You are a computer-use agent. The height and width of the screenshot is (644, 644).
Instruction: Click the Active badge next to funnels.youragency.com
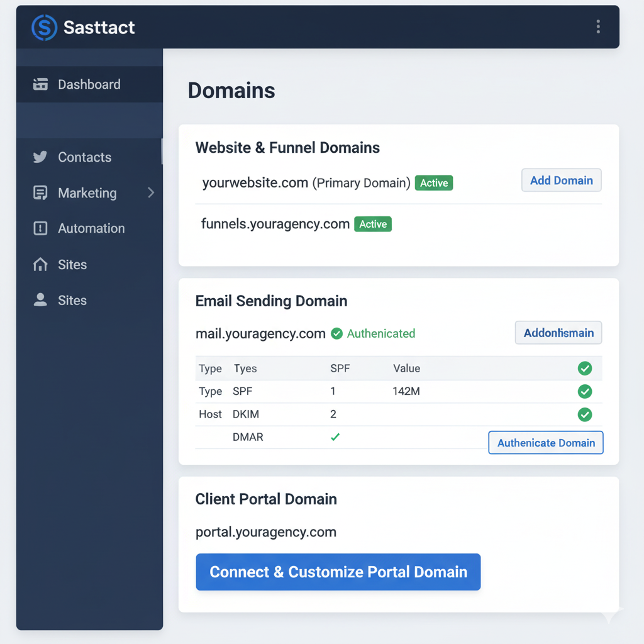click(x=373, y=224)
